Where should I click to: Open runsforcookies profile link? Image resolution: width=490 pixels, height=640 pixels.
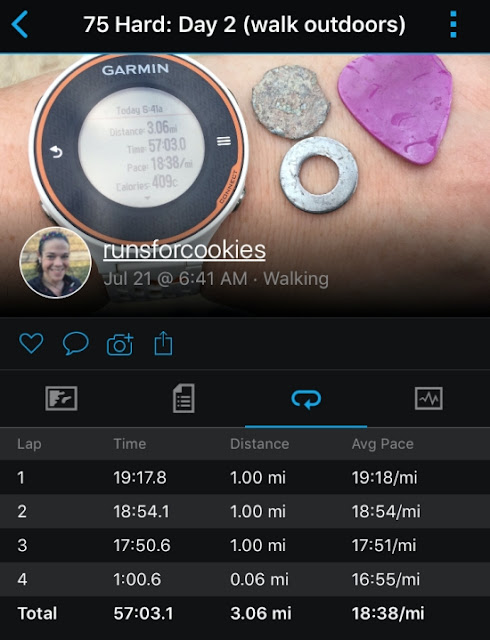pos(184,250)
